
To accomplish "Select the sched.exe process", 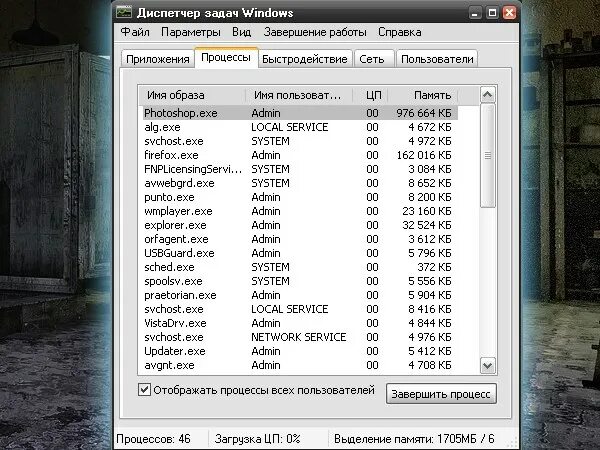I will 300,267.
